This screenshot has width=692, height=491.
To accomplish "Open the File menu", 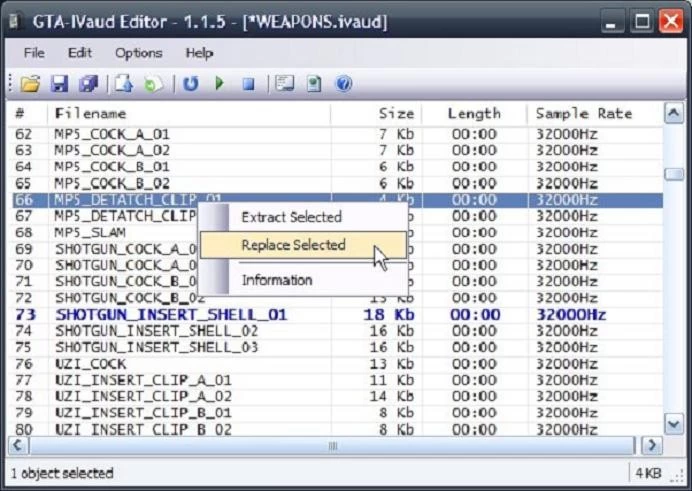I will coord(34,53).
